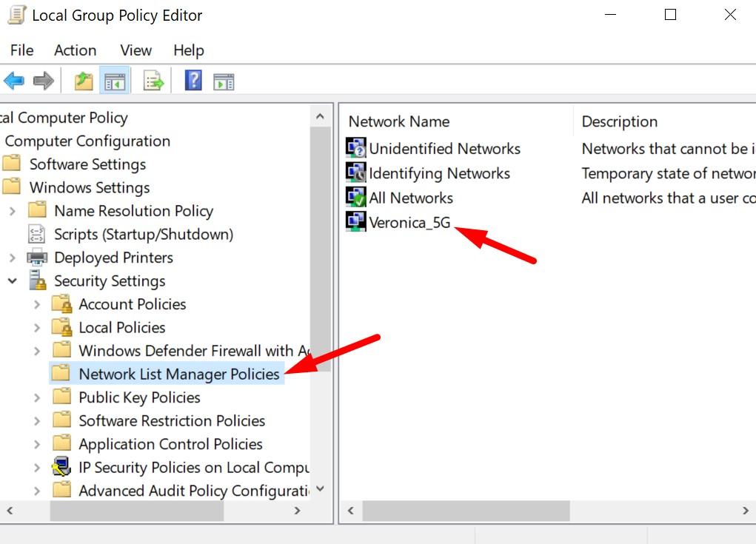
Task: Click the Identifying Networks icon
Action: tap(356, 172)
